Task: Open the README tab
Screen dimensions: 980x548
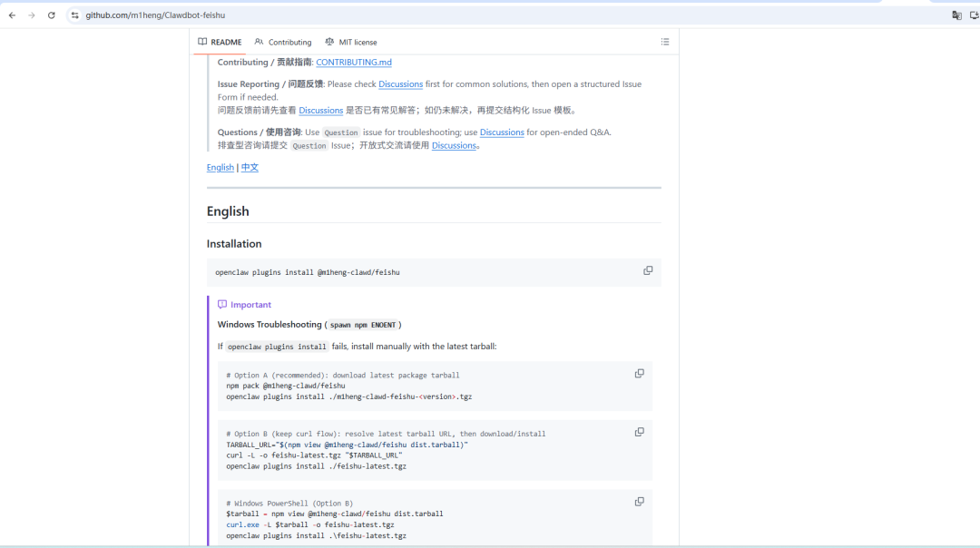Action: (220, 42)
